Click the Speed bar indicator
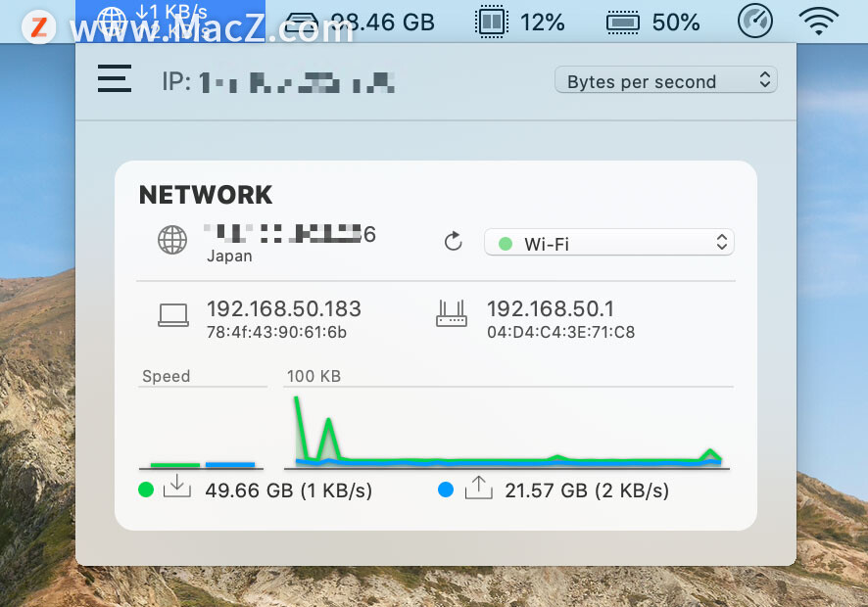Image resolution: width=868 pixels, height=607 pixels. coord(202,464)
